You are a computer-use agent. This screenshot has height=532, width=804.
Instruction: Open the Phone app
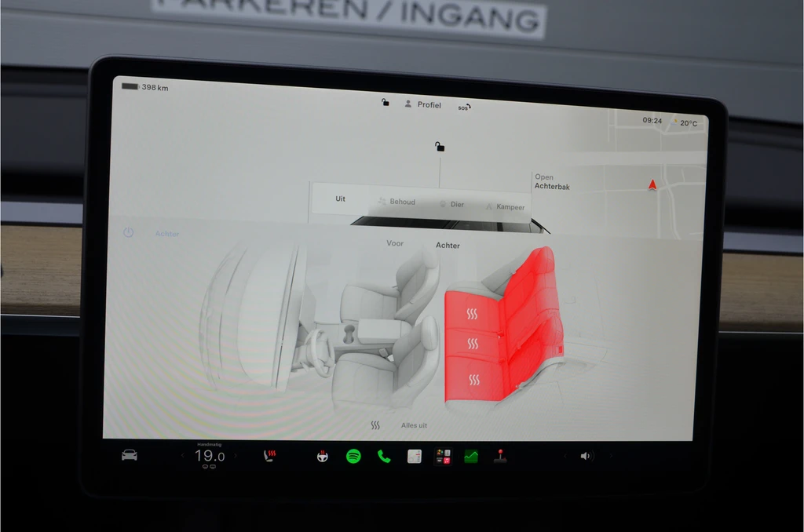point(383,456)
